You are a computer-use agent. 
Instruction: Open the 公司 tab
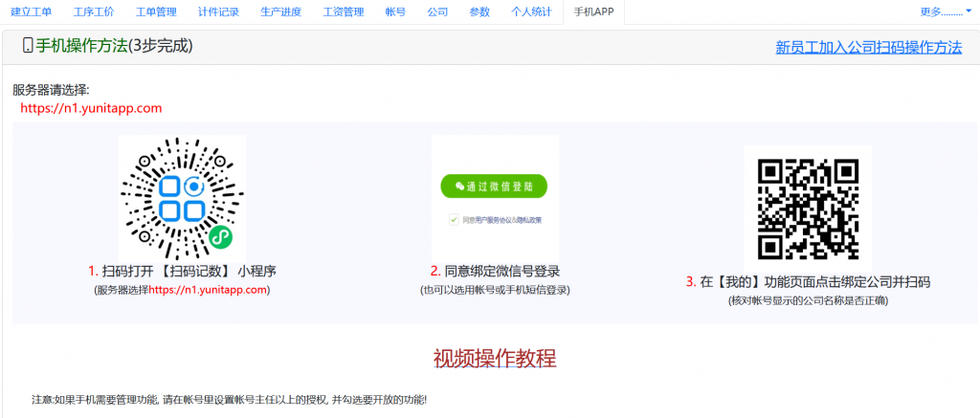coord(437,11)
